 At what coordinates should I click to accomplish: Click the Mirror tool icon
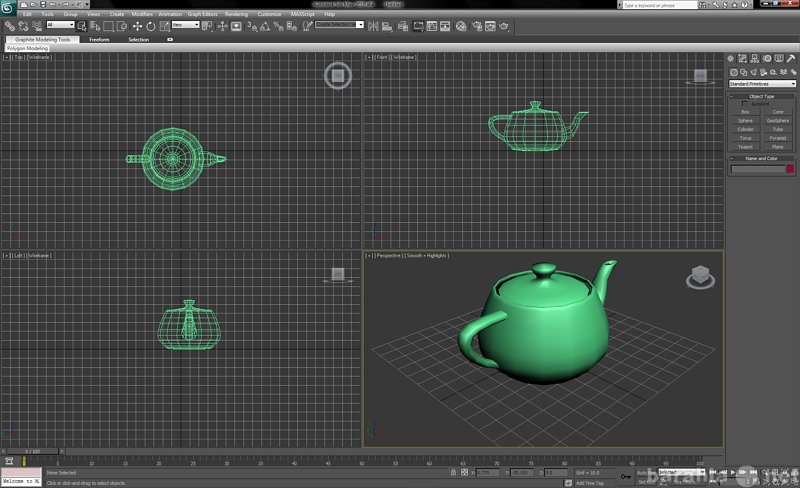tap(373, 26)
